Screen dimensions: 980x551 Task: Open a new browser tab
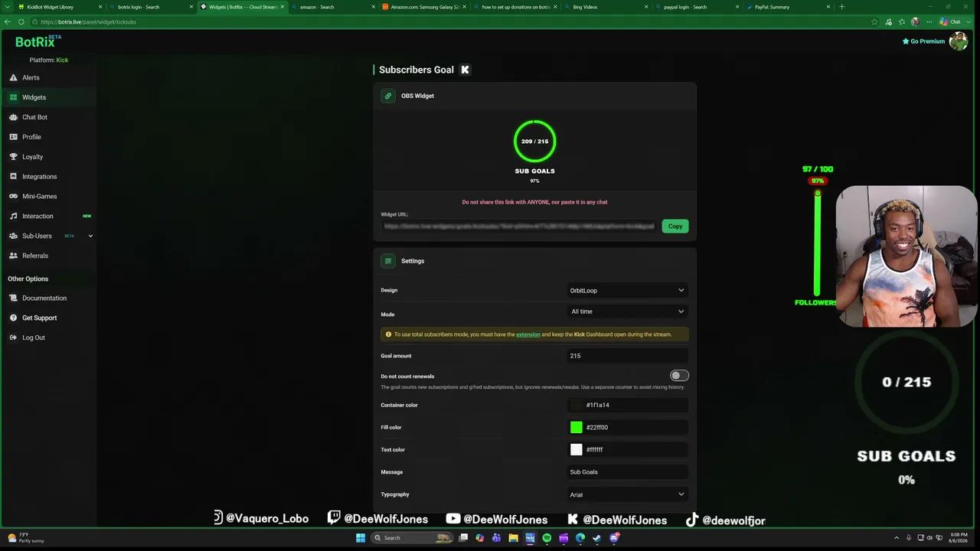[x=841, y=7]
